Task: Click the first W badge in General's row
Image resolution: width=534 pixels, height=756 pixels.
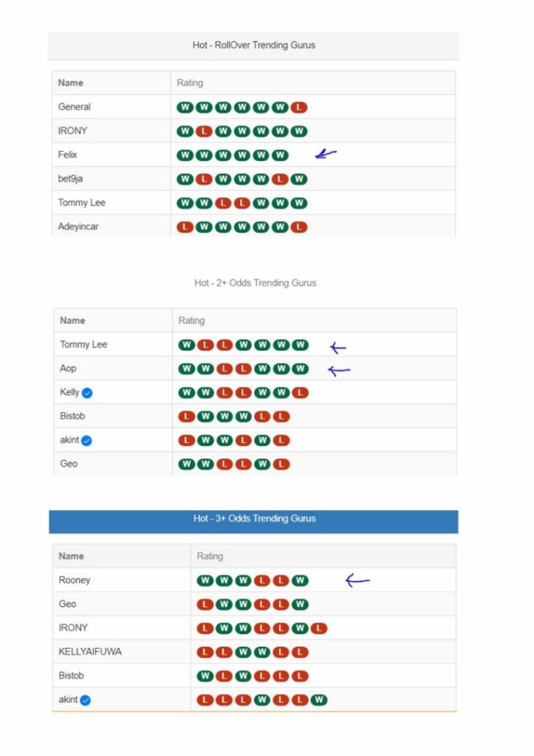Action: (185, 107)
